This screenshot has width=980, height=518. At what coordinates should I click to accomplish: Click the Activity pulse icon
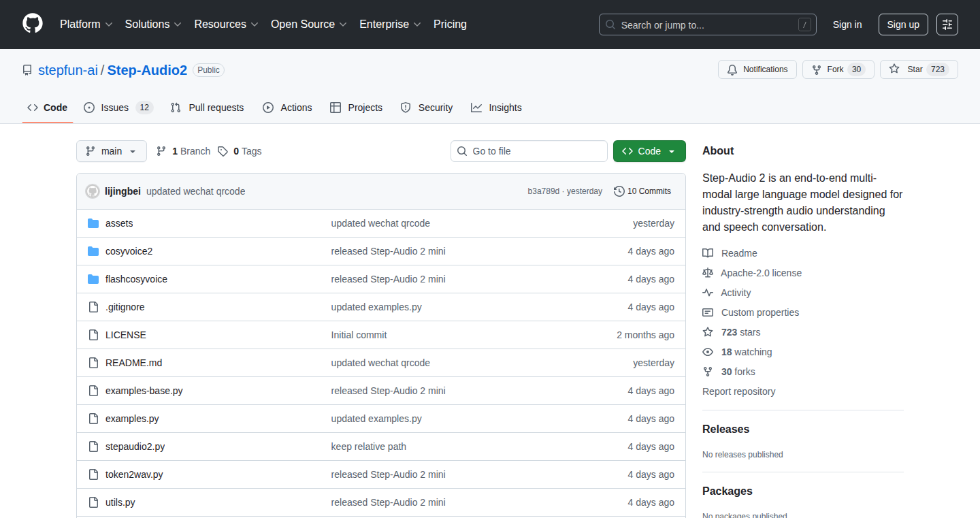pos(708,293)
